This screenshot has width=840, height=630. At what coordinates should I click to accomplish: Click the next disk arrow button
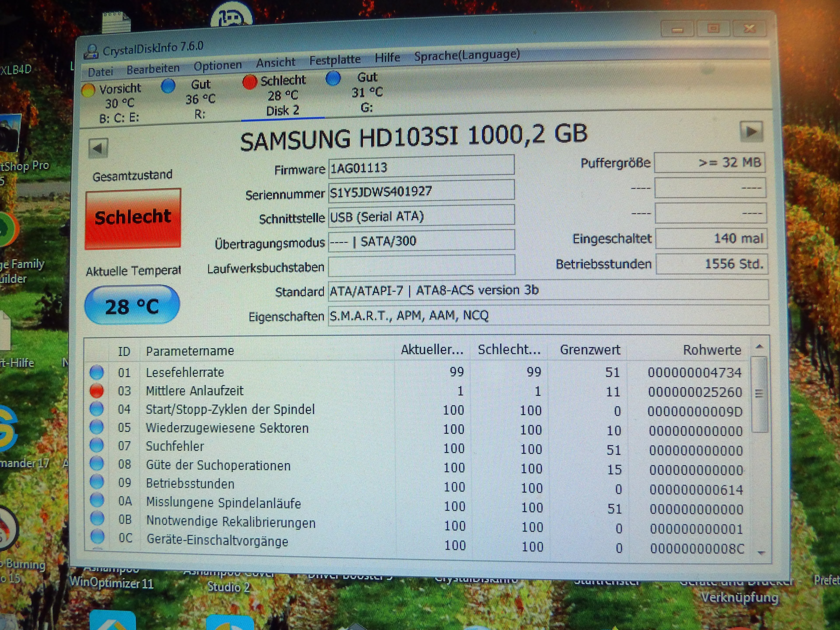(x=751, y=132)
